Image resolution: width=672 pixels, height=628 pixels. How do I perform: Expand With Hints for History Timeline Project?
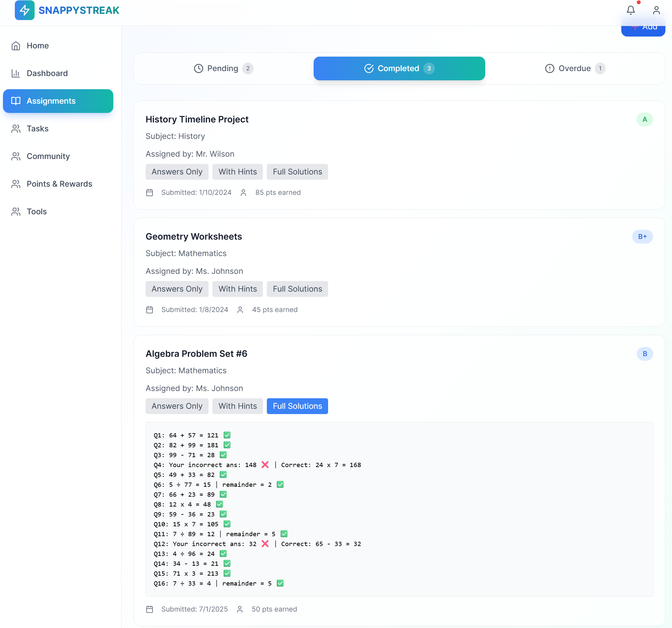pyautogui.click(x=237, y=172)
